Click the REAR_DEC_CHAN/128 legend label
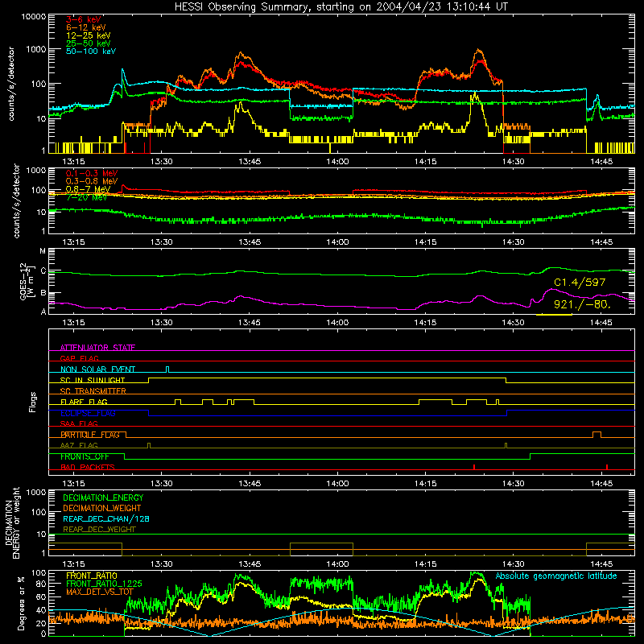The image size is (644, 644). point(106,518)
